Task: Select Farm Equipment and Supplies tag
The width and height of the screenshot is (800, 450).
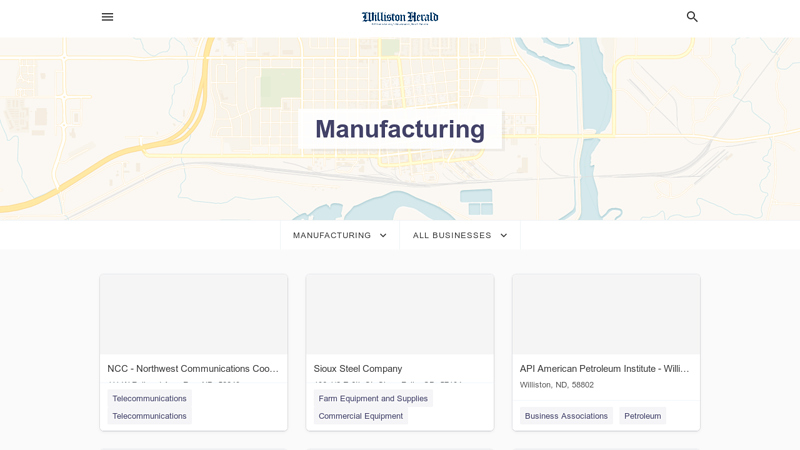Action: (x=373, y=398)
